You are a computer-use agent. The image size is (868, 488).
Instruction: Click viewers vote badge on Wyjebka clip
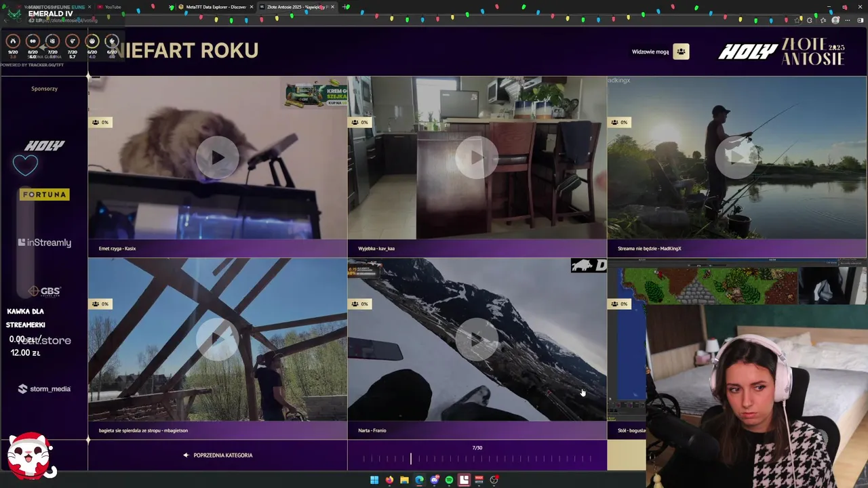point(360,122)
